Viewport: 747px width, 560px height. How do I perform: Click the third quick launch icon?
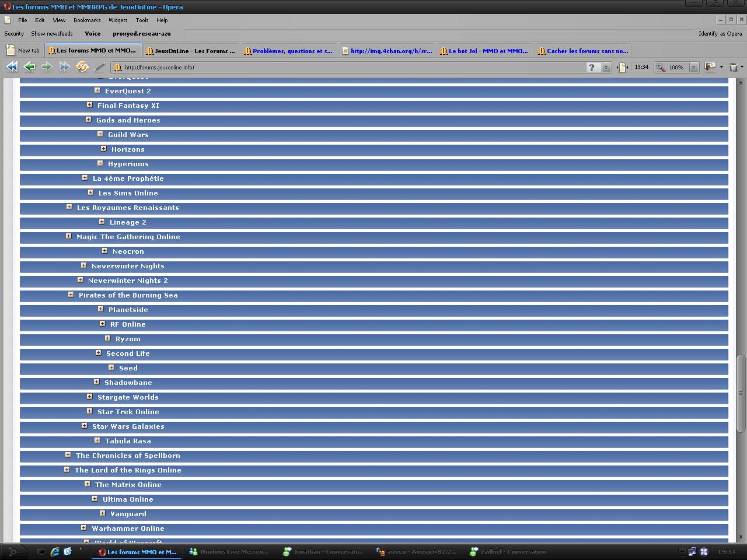pos(68,551)
